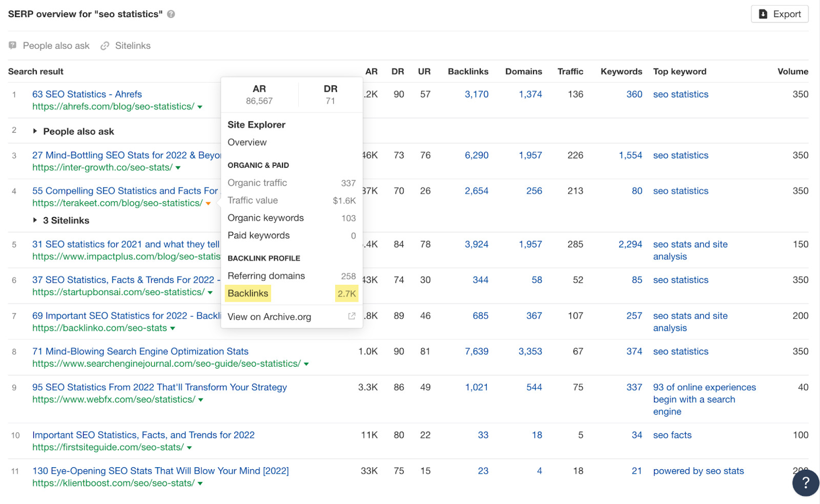Screen dimensions: 820x504
Task: Open the orange dropdown arrow beside terakeet.com URL
Action: coord(208,204)
